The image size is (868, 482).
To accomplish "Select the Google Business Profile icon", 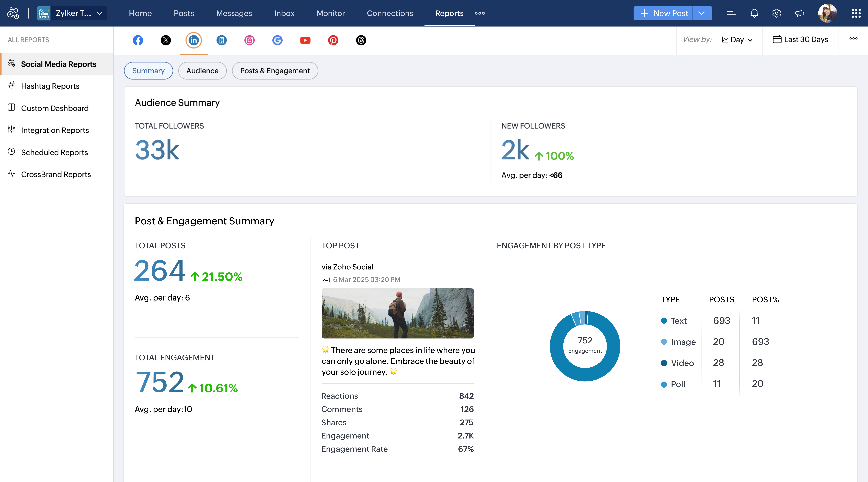I will (277, 40).
